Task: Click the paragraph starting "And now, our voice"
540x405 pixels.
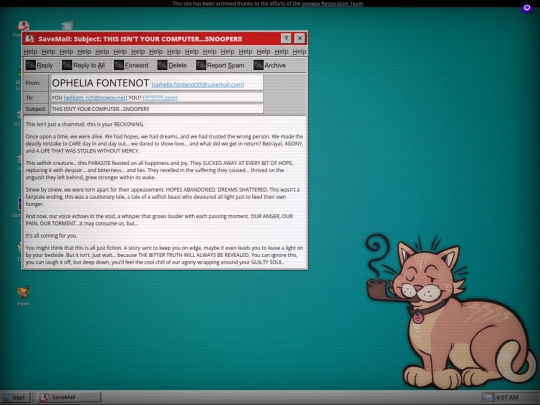Action: tap(159, 220)
